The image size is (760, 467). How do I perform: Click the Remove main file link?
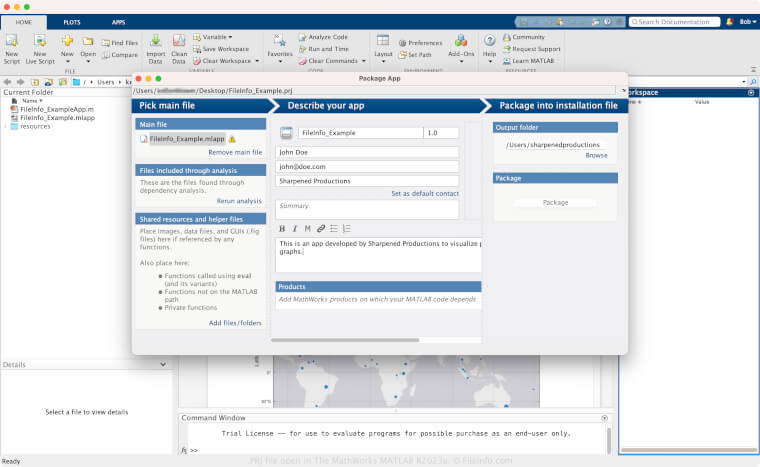(x=235, y=152)
